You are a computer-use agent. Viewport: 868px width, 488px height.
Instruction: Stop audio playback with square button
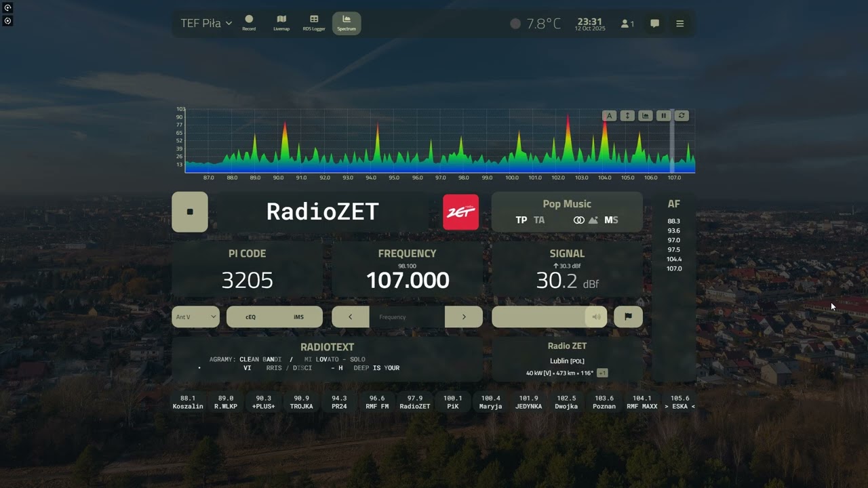(190, 211)
